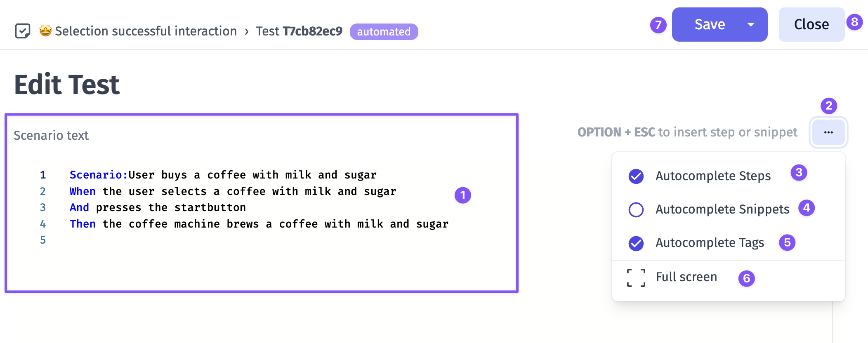Click the Full screen brackets icon
Viewport: 868px width, 343px height.
pyautogui.click(x=636, y=277)
